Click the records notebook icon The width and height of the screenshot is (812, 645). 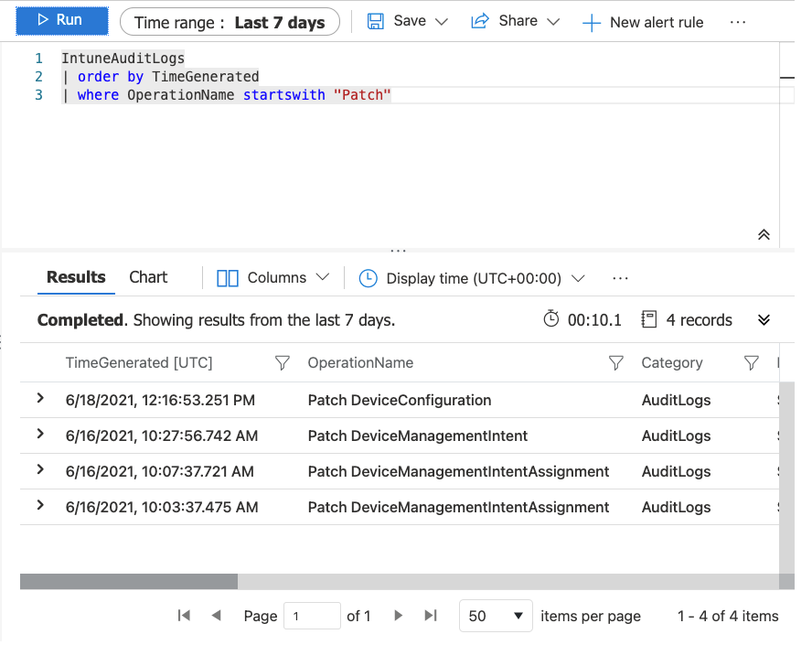649,319
